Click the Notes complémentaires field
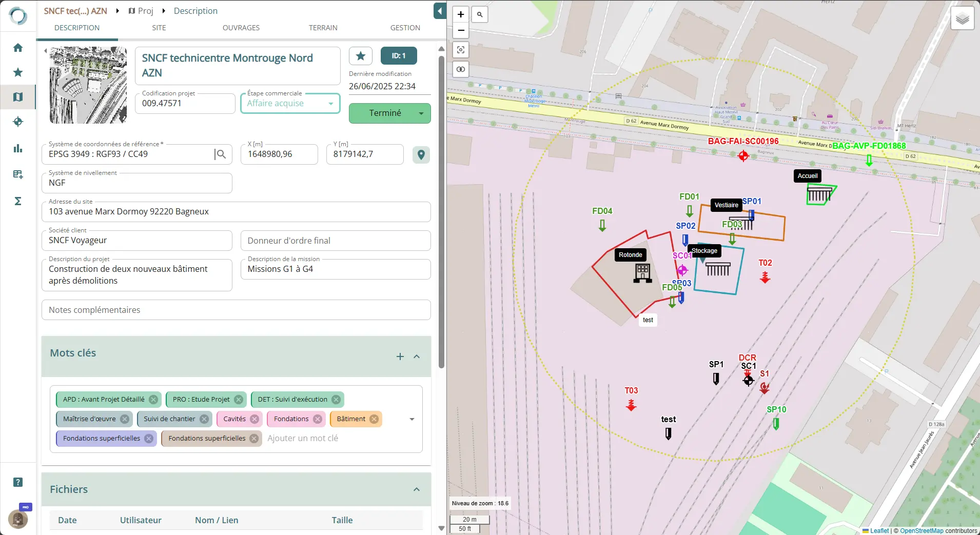Screen dimensions: 980x535 point(236,310)
